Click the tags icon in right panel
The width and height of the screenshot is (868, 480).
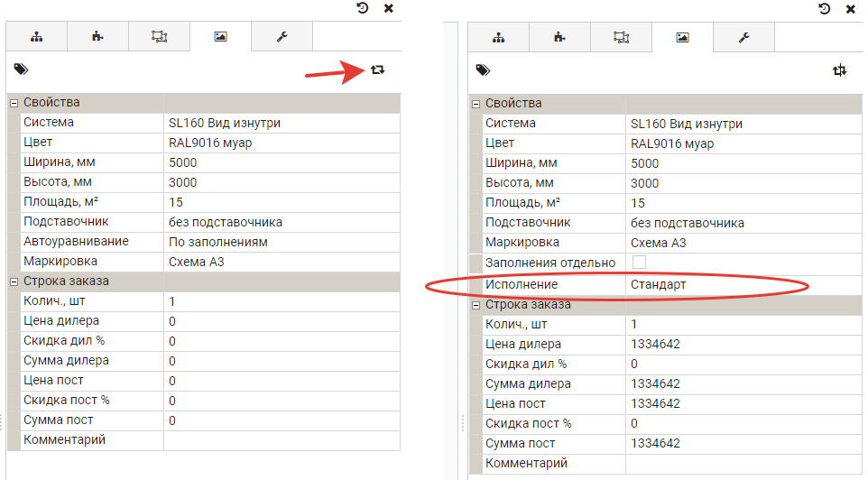point(484,69)
